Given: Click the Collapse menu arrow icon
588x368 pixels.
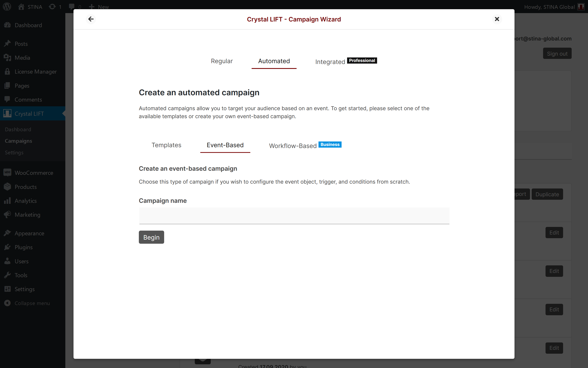Looking at the screenshot, I should pos(7,303).
